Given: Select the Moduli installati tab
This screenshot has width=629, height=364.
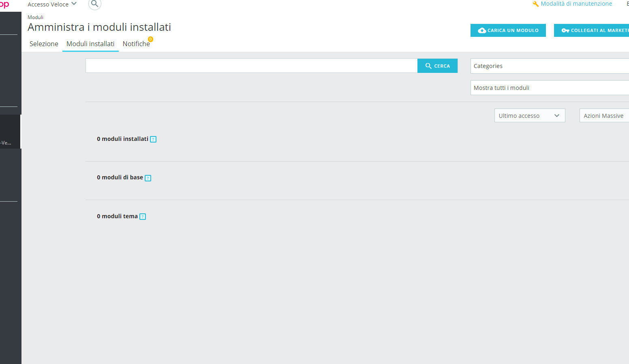Looking at the screenshot, I should [x=90, y=44].
